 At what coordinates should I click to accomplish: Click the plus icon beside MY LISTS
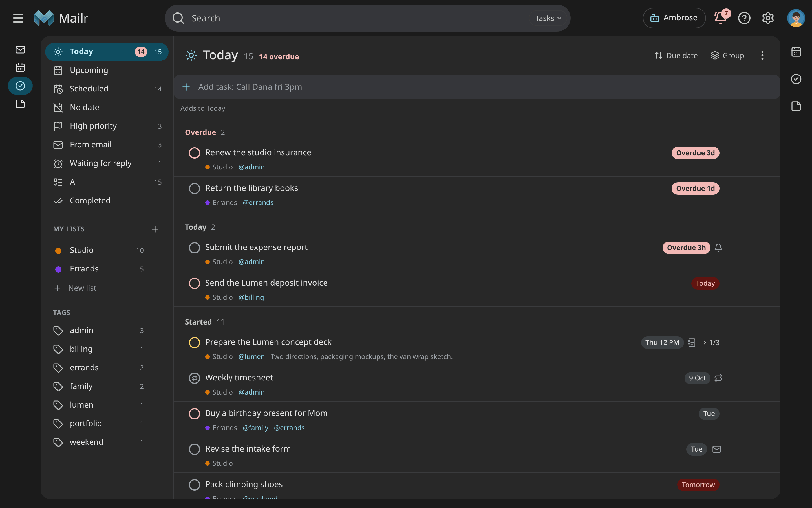[155, 229]
